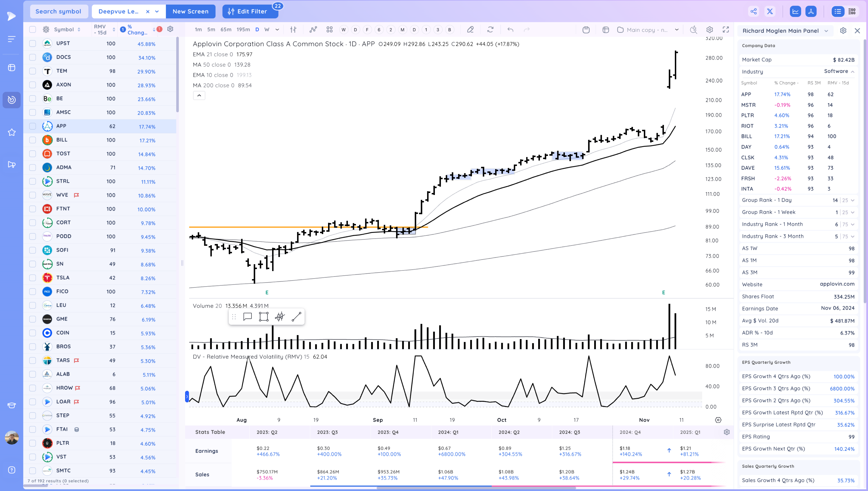Click the undo arrow icon

point(510,30)
